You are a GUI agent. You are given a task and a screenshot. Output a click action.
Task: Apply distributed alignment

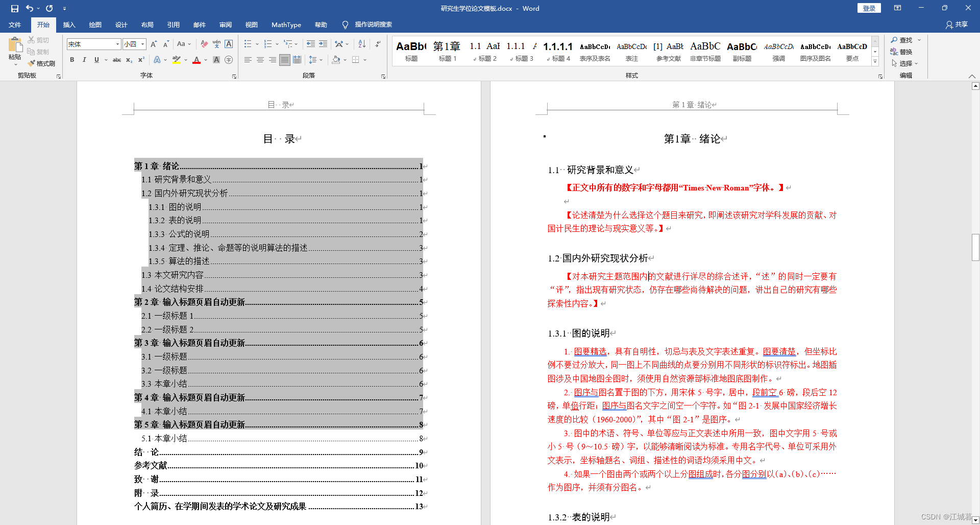[x=297, y=60]
